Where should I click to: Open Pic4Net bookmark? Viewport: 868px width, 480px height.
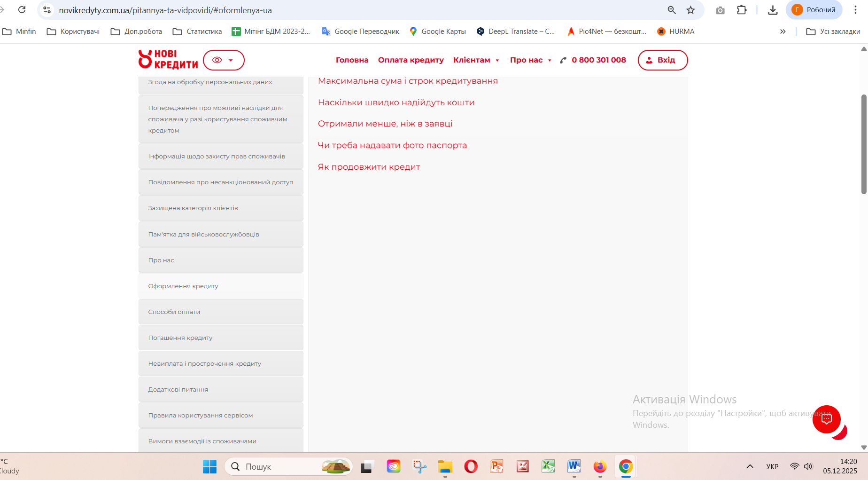607,31
